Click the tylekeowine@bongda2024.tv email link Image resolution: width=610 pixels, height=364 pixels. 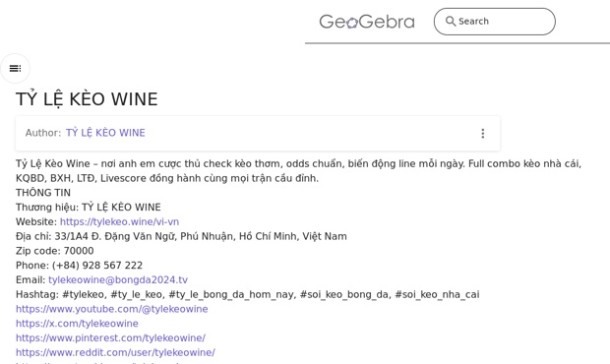pyautogui.click(x=118, y=280)
